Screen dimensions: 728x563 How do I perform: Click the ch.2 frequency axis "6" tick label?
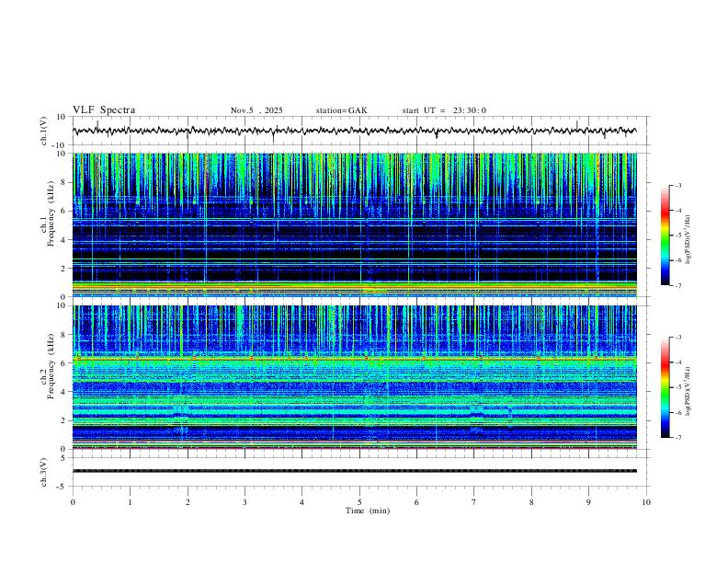(x=63, y=362)
